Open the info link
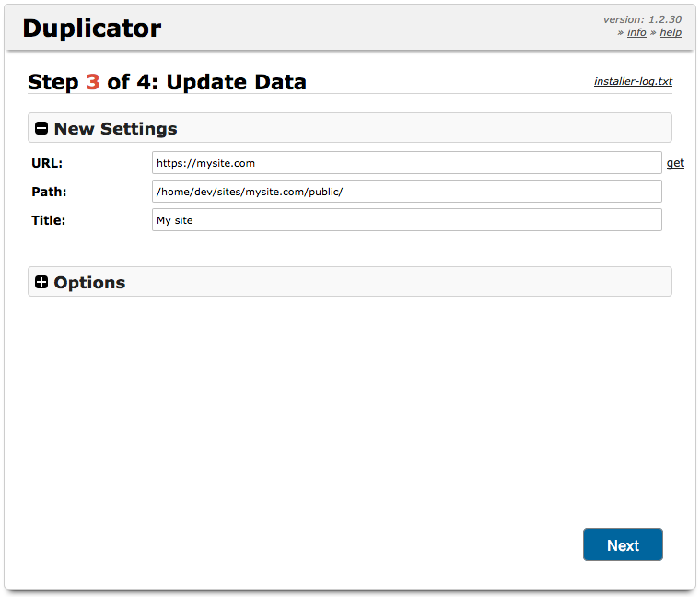This screenshot has height=597, width=700. point(636,32)
